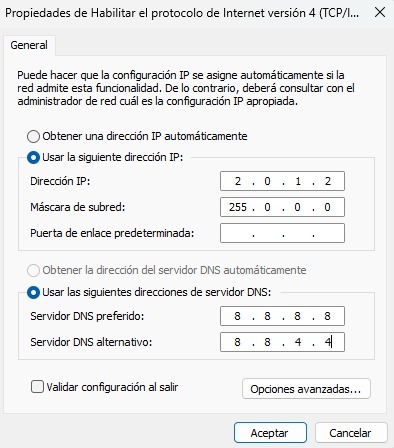The image size is (394, 448).
Task: Confirm with the Aceptar button
Action: (270, 433)
